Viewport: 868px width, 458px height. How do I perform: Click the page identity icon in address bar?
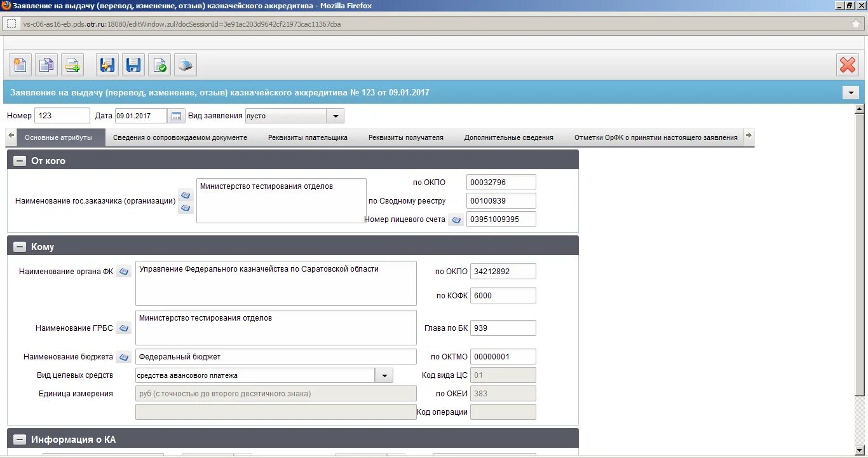tap(11, 24)
